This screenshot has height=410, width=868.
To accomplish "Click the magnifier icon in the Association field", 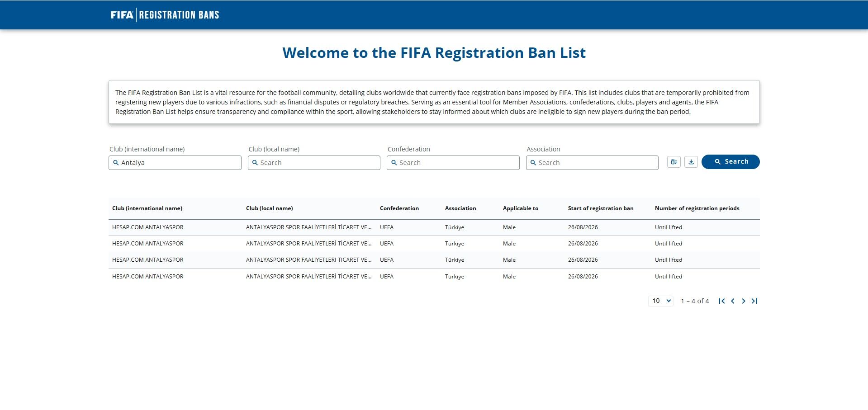I will click(x=533, y=163).
